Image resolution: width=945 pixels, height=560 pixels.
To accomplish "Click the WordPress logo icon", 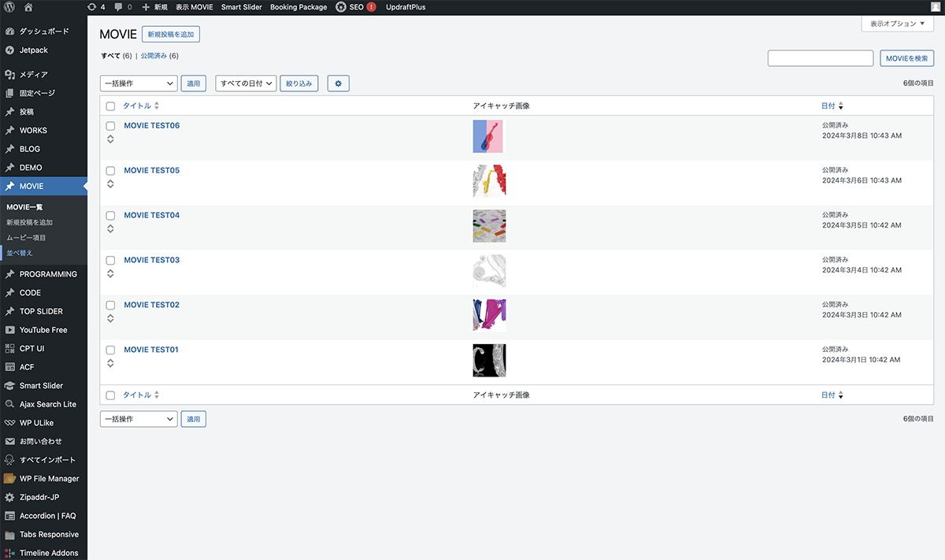I will click(9, 7).
